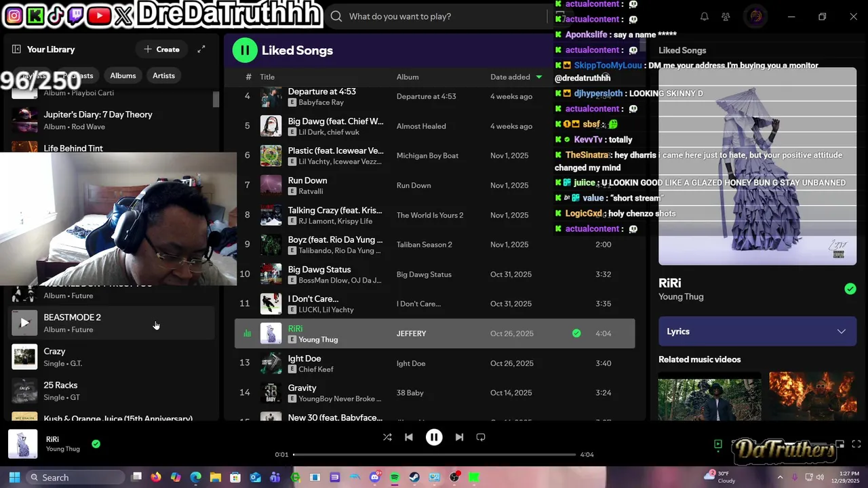The height and width of the screenshot is (488, 868).
Task: Open the fiery related music video thumbnail
Action: [812, 396]
